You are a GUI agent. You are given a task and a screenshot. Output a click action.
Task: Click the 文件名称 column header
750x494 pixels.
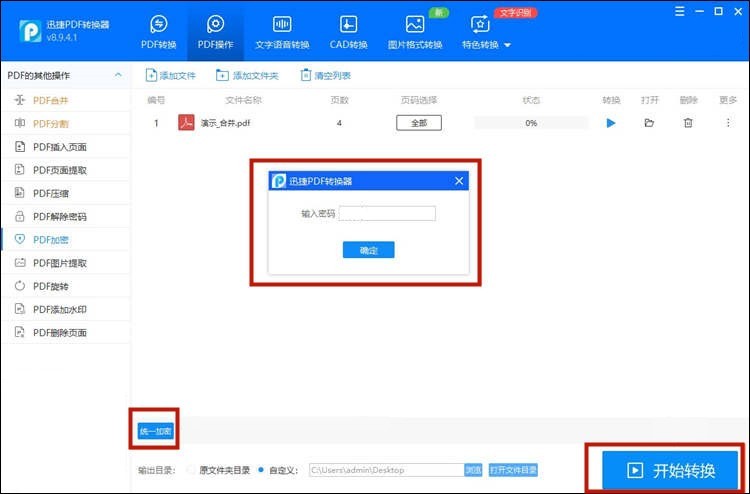click(243, 100)
